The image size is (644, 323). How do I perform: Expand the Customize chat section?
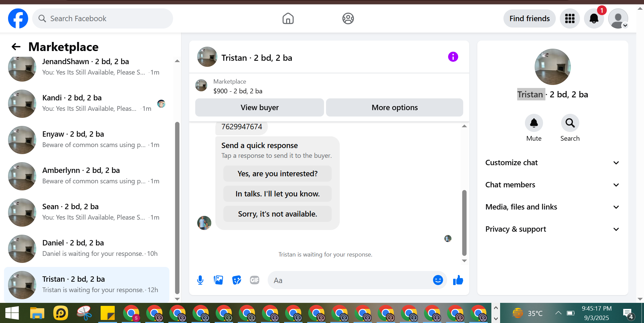click(552, 163)
